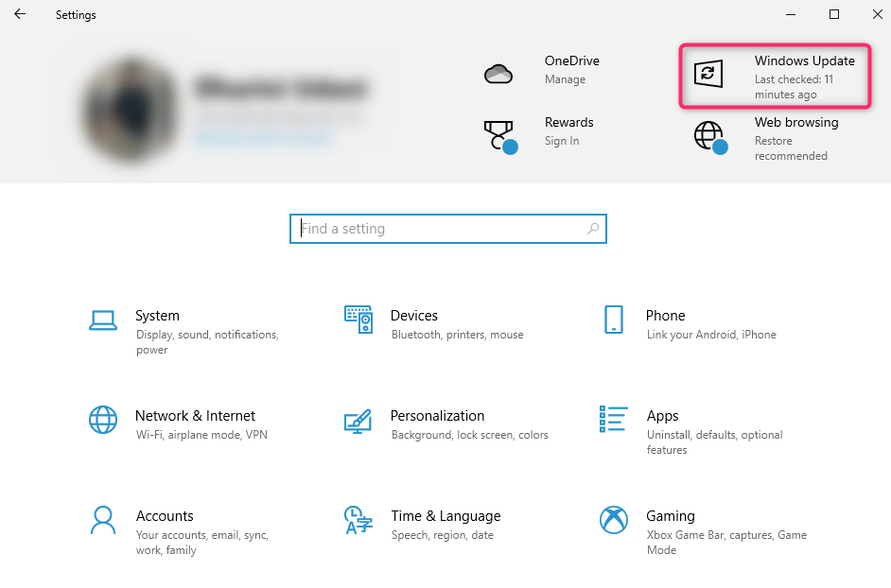Screen dimensions: 891x588
Task: Click the Rewards medal icon
Action: 498,135
